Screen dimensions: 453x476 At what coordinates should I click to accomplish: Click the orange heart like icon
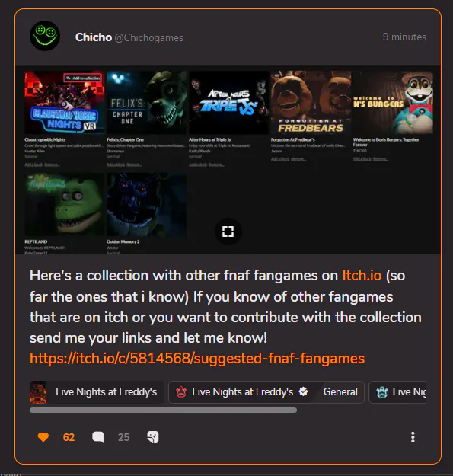43,437
